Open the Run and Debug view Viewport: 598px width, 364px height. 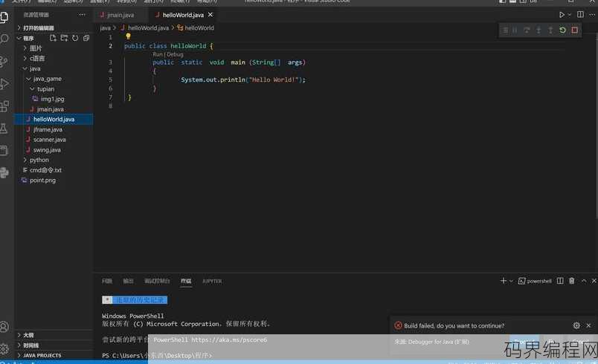4,84
